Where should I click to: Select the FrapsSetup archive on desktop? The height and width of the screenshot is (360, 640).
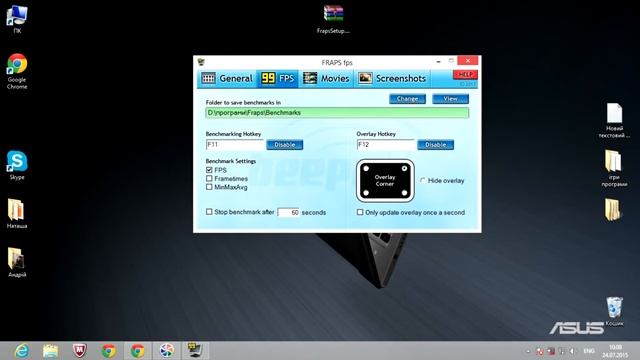333,19
